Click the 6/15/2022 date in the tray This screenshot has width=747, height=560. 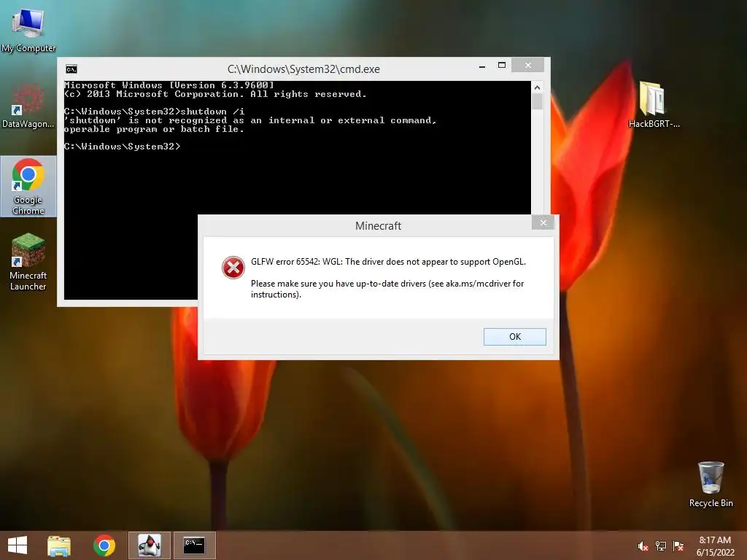tap(715, 553)
